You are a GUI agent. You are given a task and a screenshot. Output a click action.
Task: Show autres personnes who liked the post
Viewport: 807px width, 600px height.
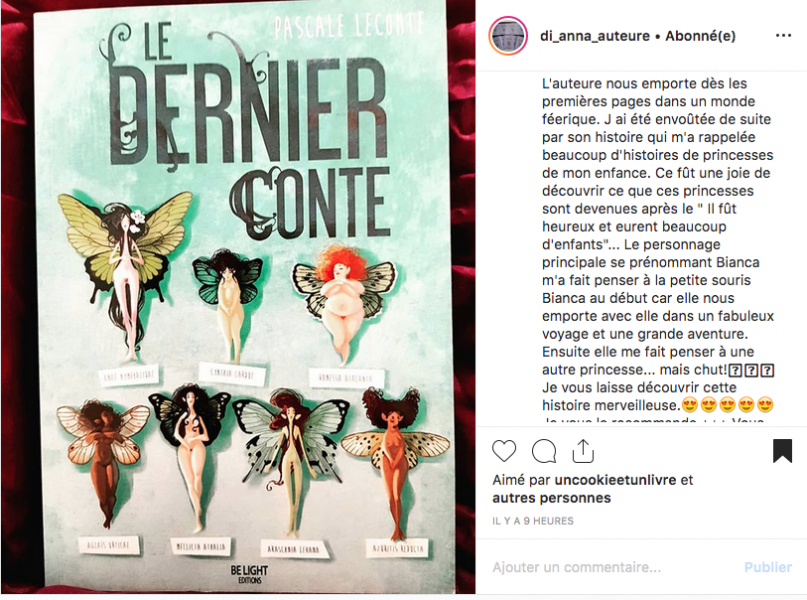tap(551, 498)
